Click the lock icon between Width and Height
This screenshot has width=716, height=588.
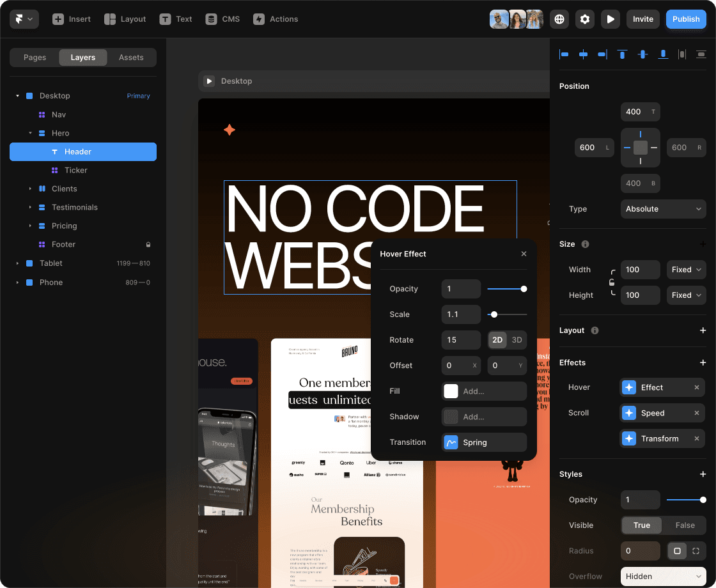[612, 282]
